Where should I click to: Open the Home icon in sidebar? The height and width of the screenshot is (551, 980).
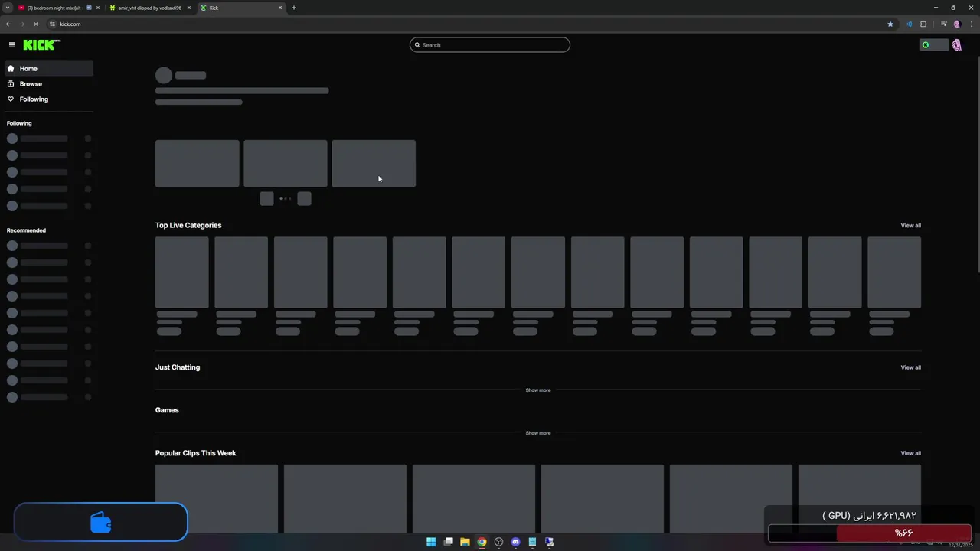point(11,69)
